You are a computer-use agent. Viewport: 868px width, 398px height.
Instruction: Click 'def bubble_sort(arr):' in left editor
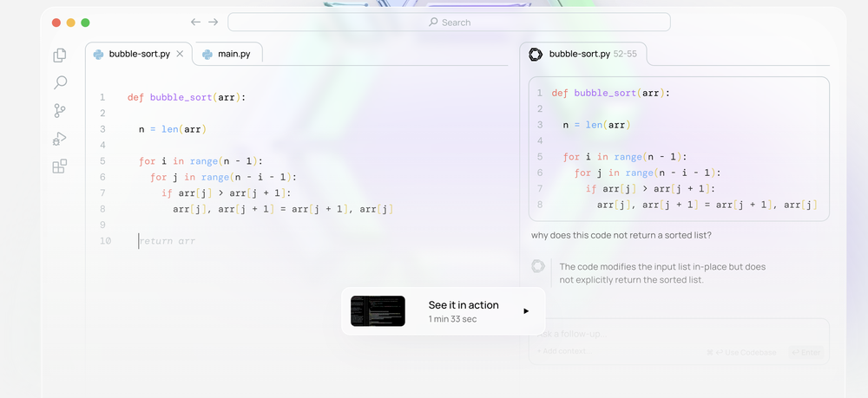pos(187,97)
